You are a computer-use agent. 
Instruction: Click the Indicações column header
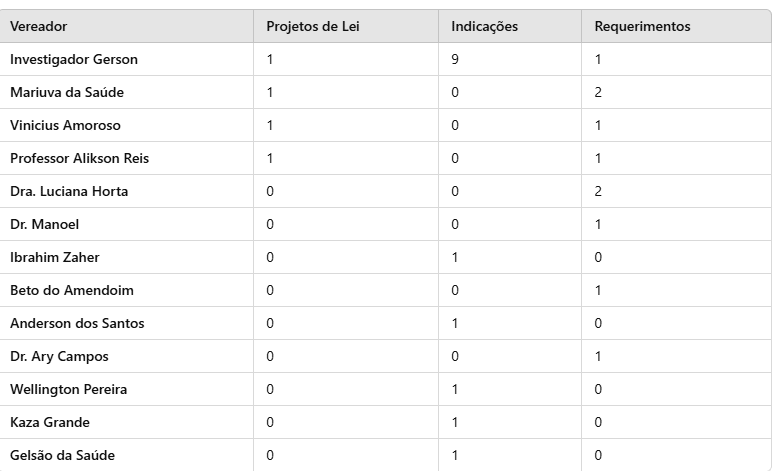click(x=485, y=27)
